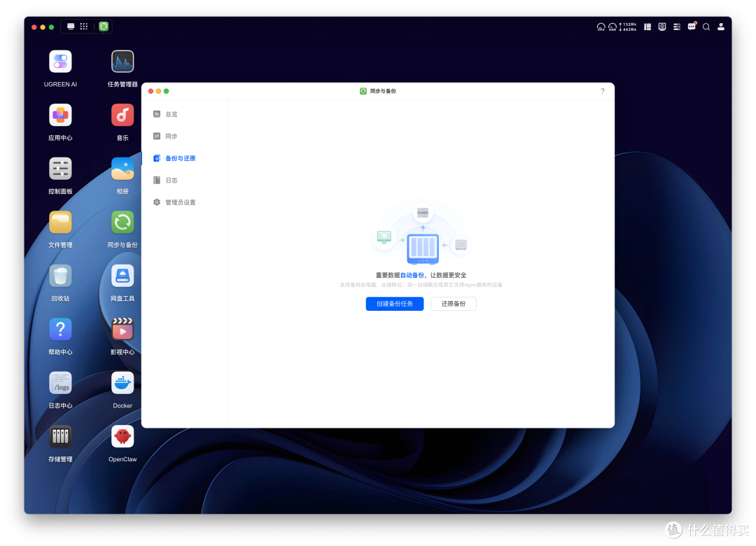Launch the 网盘工具 app
756x546 pixels.
(x=122, y=276)
